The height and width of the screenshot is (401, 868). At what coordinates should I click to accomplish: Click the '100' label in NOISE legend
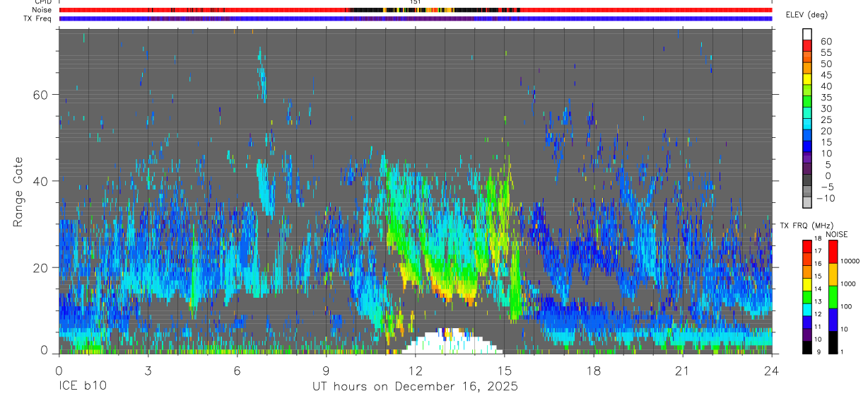point(847,306)
